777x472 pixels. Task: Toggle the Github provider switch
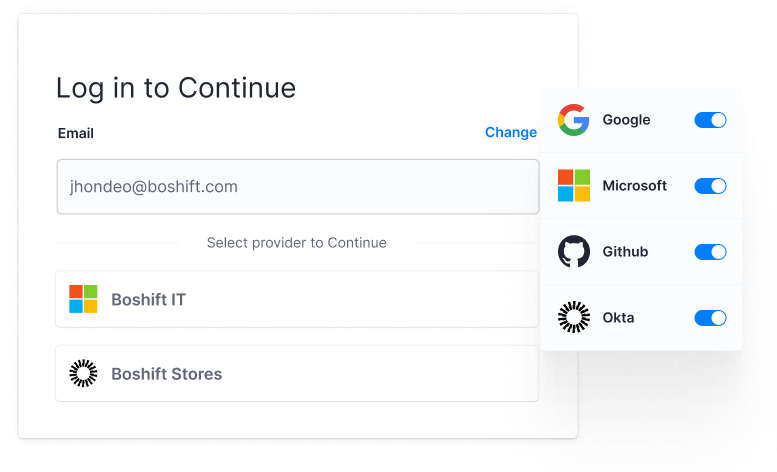pos(710,252)
